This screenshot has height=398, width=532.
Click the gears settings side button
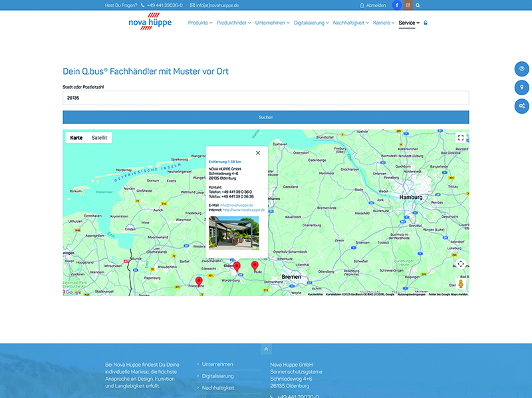522,106
